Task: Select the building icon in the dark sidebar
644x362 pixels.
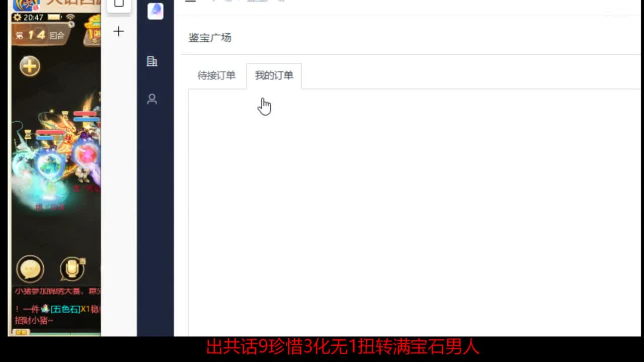Action: [151, 61]
